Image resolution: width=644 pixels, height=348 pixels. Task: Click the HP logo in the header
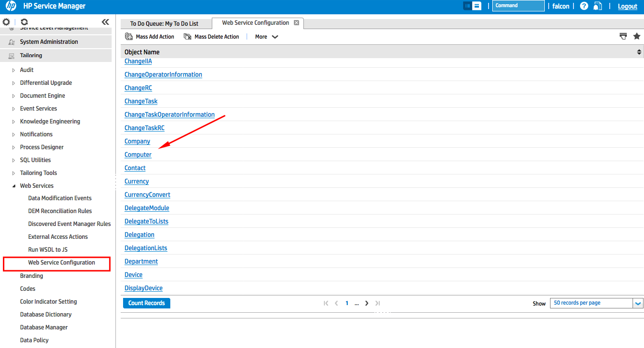click(10, 6)
